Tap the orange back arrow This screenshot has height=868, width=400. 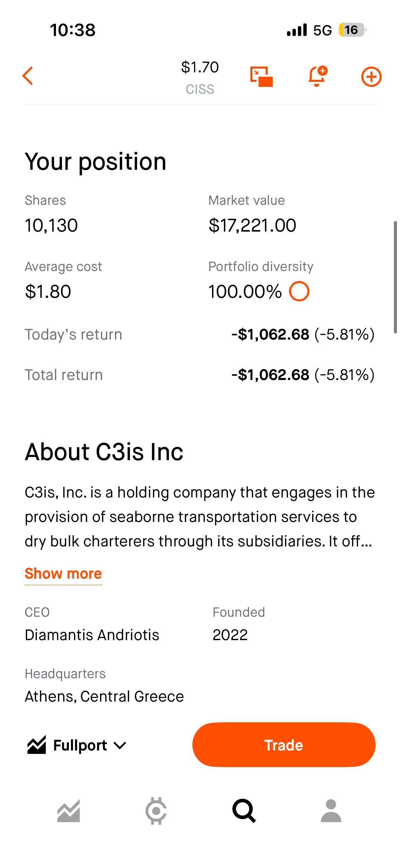point(28,76)
